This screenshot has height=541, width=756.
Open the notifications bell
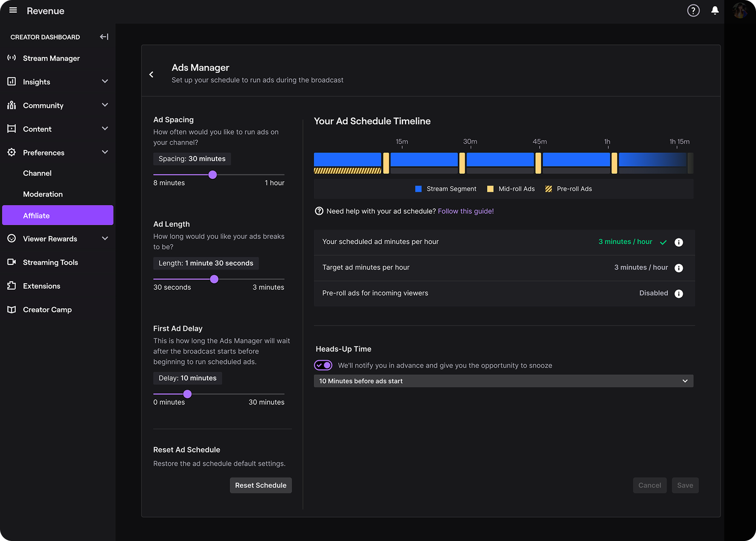[x=715, y=11]
